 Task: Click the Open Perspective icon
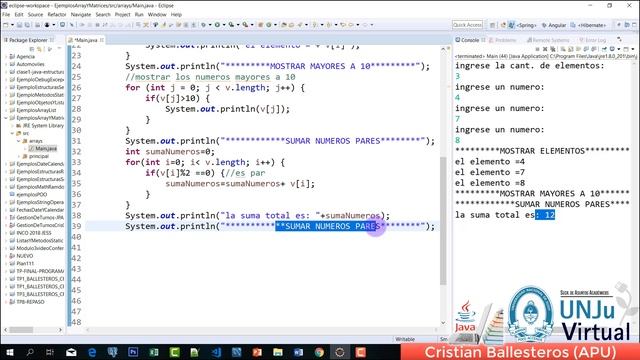pyautogui.click(x=493, y=25)
